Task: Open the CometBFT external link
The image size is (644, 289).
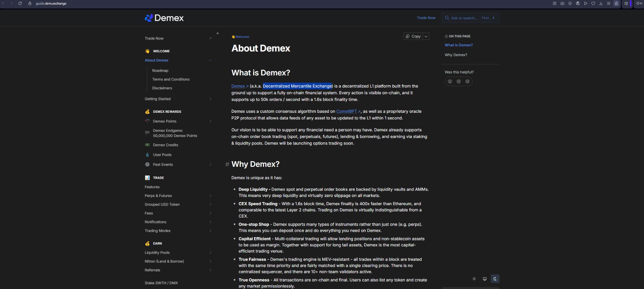Action: [x=348, y=112]
